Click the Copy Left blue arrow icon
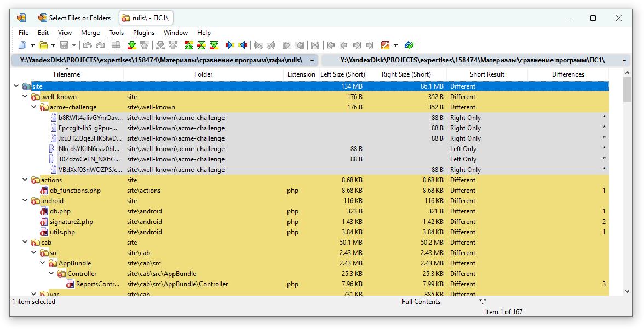 [x=243, y=45]
